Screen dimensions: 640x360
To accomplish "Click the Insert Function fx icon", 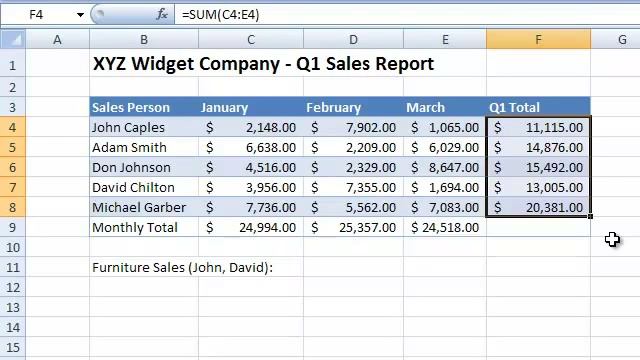I will [x=162, y=15].
